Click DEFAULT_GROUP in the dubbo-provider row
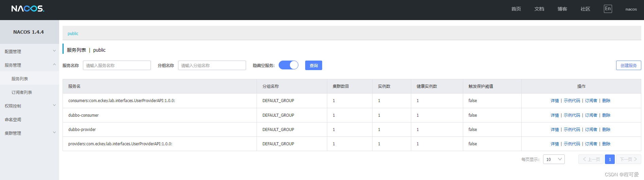Image resolution: width=644 pixels, height=180 pixels. 278,130
